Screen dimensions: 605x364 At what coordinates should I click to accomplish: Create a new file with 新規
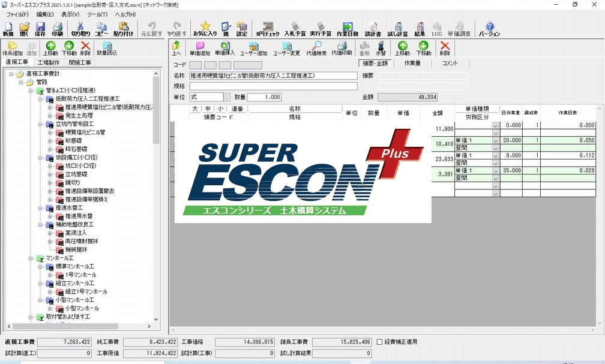8,29
